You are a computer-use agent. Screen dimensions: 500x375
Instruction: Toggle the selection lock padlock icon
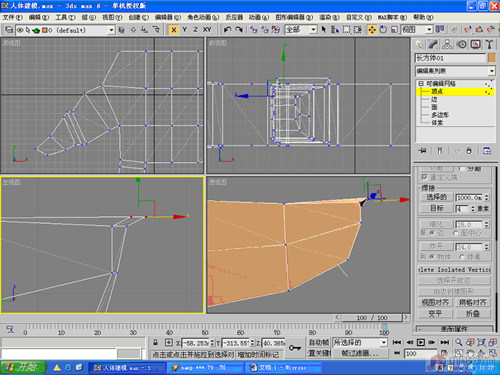pos(156,342)
